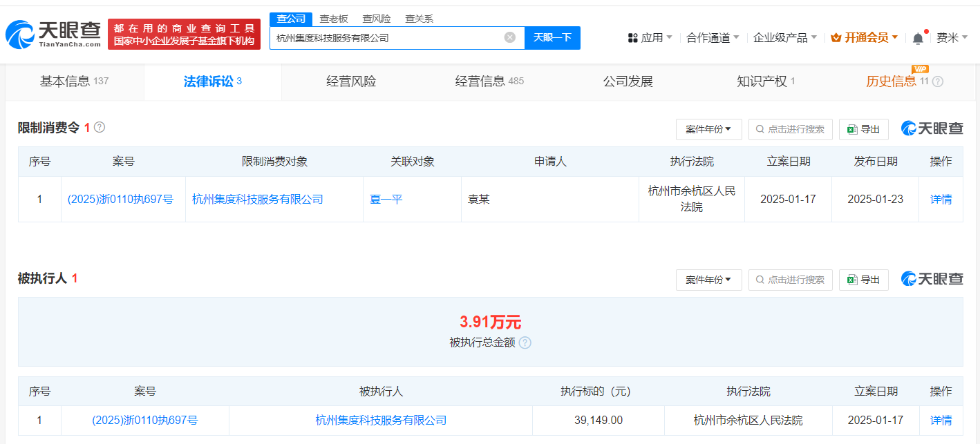
Task: Open the 经营风险 tab
Action: [x=351, y=81]
